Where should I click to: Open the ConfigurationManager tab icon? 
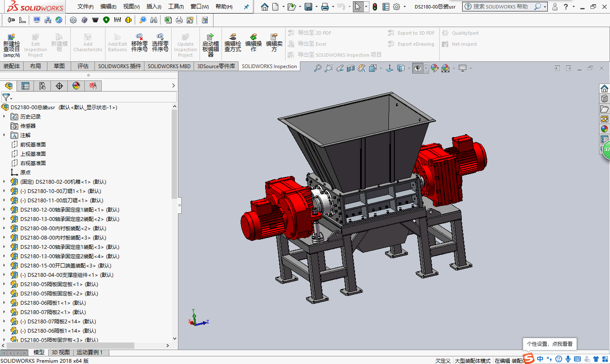click(42, 86)
